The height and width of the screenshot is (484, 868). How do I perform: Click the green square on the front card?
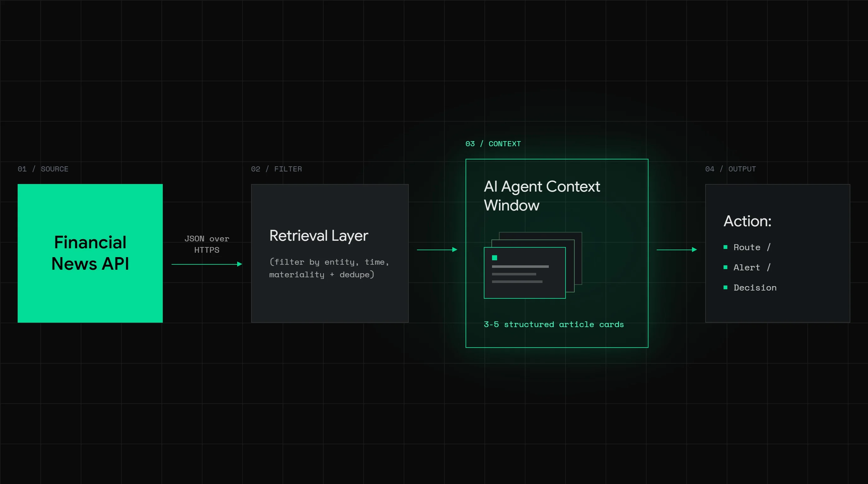[494, 258]
